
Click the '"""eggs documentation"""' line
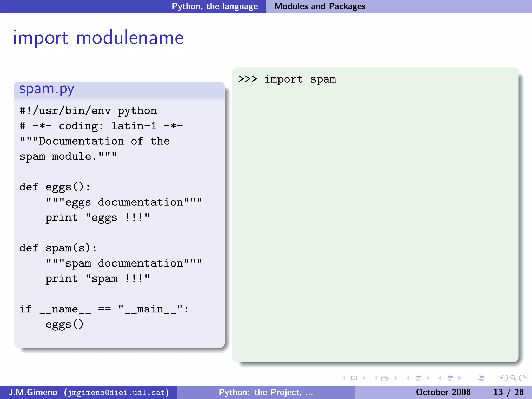(124, 202)
